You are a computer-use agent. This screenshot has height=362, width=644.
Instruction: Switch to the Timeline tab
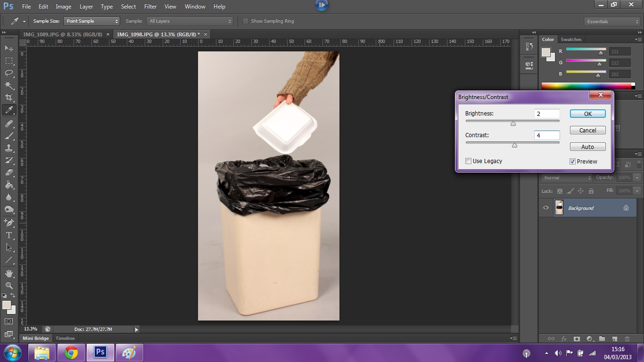pos(65,338)
